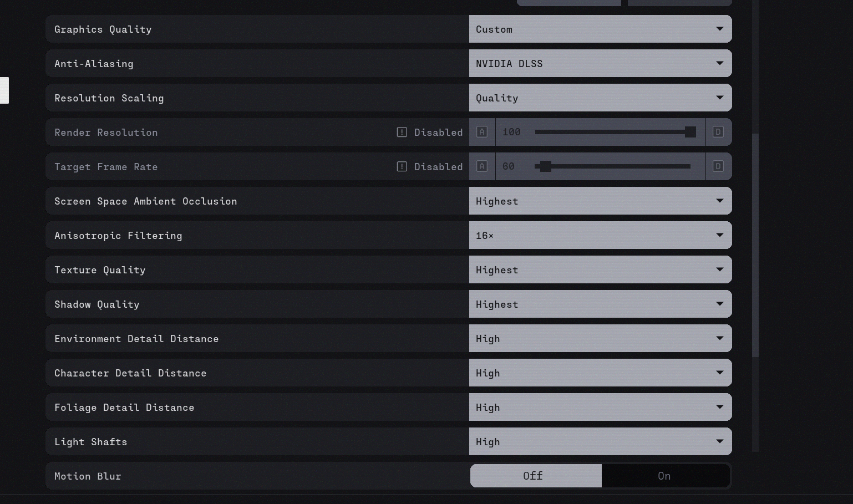Open the Shadow Quality dropdown

point(600,304)
